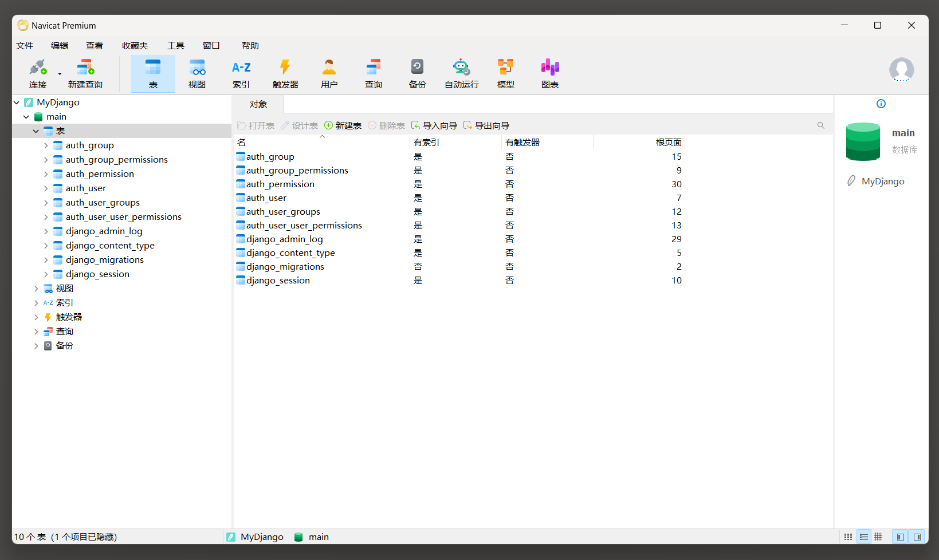
Task: Create a New Query (新建查询)
Action: tap(85, 74)
